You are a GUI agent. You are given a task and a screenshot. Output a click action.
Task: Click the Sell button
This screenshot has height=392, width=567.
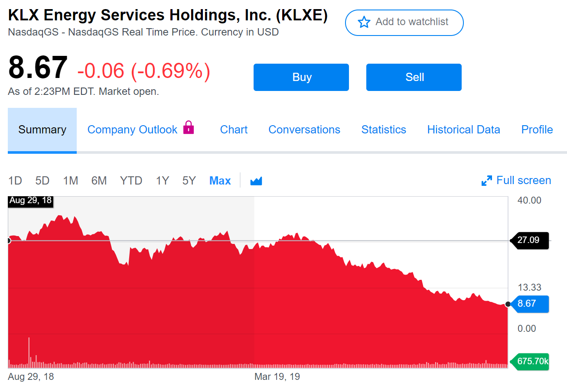414,77
